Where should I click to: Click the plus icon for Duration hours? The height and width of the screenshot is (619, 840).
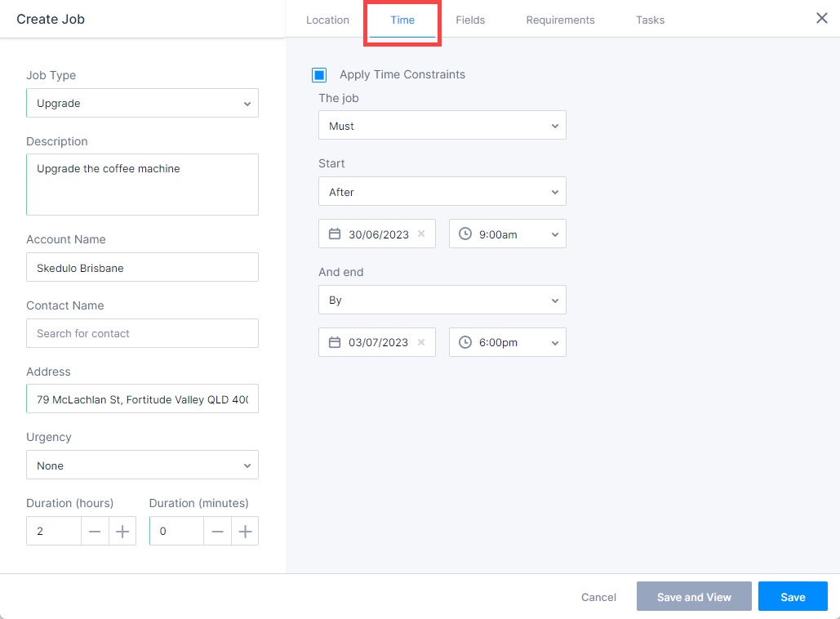tap(122, 531)
